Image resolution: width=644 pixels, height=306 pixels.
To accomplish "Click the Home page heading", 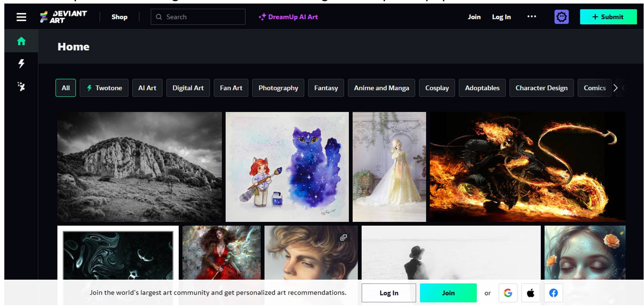I will point(74,47).
